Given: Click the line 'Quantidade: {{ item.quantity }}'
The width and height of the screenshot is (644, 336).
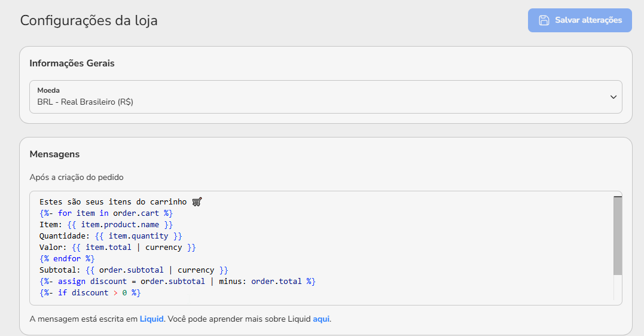Looking at the screenshot, I should point(111,236).
